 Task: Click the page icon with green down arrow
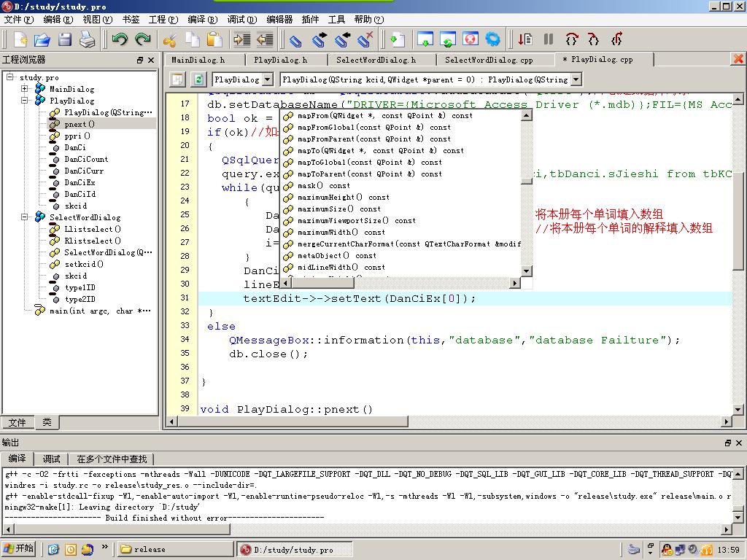(396, 39)
